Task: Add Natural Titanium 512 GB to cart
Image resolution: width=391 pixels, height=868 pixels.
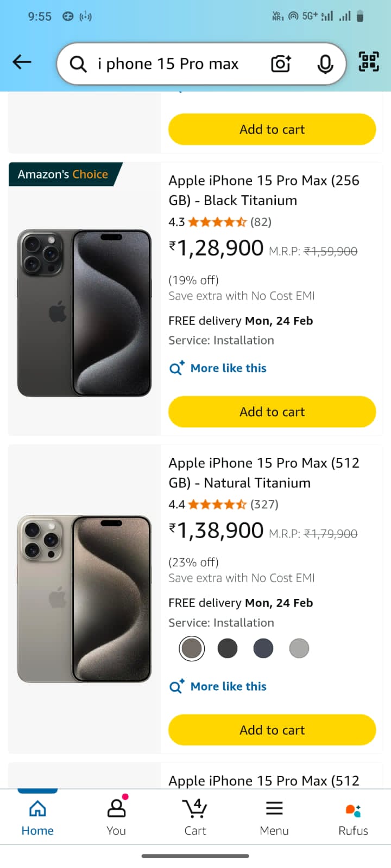Action: pos(272,730)
